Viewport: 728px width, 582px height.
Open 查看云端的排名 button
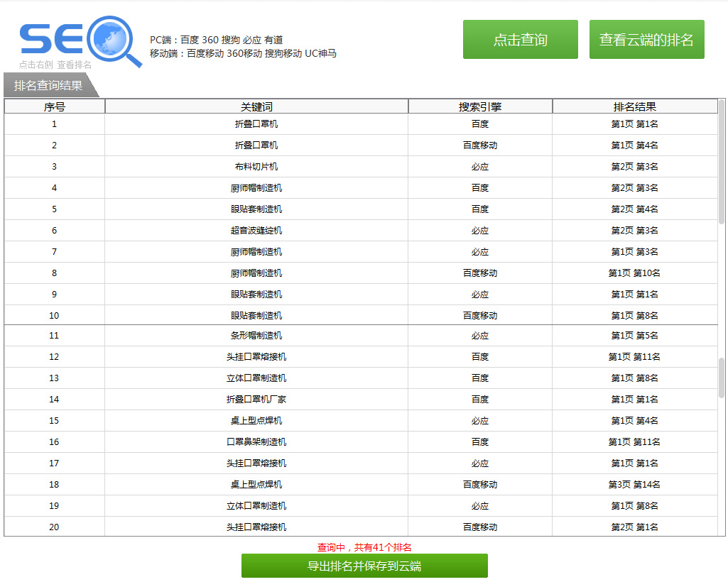pos(647,40)
